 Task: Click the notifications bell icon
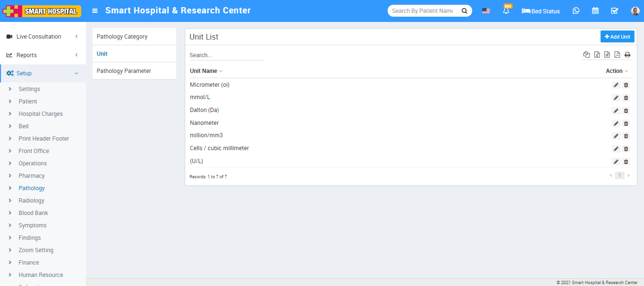click(506, 11)
